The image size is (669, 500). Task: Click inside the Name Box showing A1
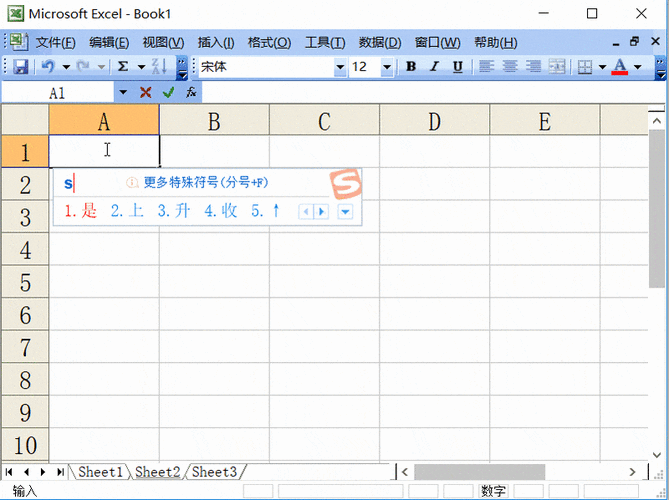click(58, 93)
